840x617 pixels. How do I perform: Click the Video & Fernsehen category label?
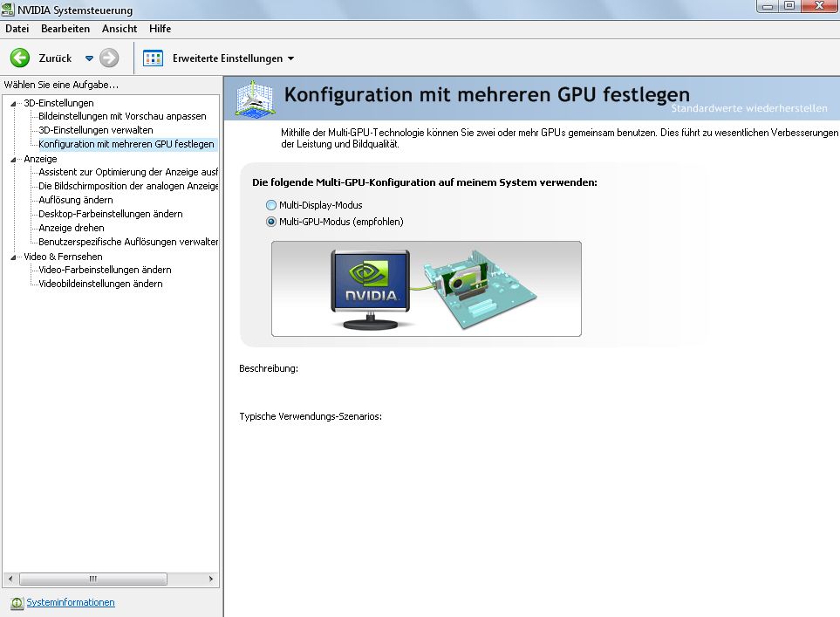tap(63, 257)
